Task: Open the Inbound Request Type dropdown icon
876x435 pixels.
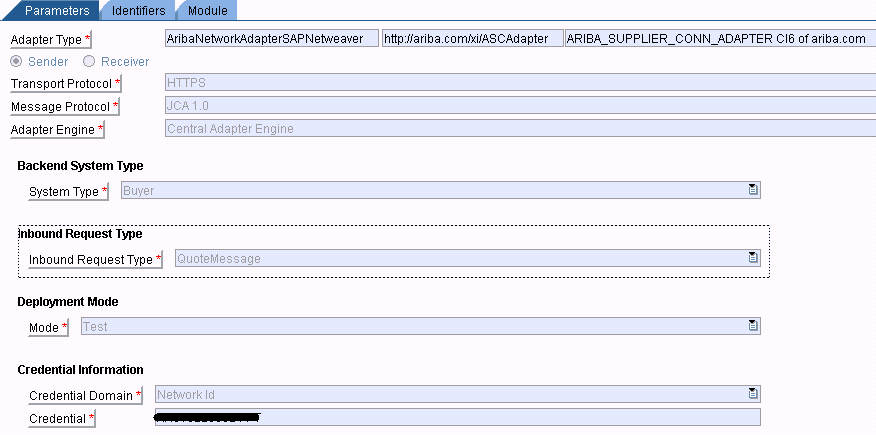Action: click(x=753, y=258)
